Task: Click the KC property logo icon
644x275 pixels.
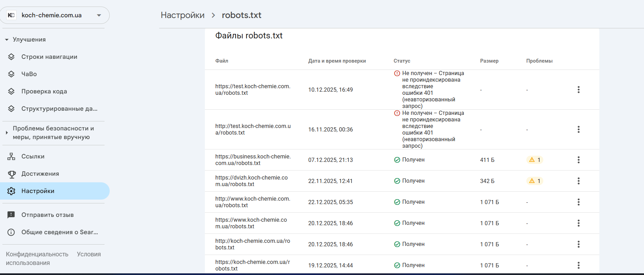Action: click(11, 15)
